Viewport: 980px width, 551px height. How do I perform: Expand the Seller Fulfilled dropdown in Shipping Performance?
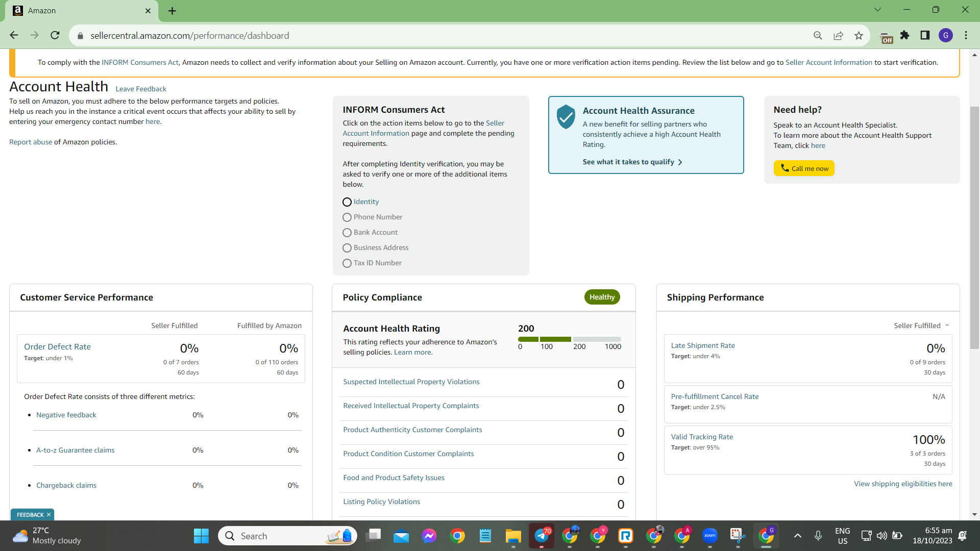[x=921, y=325]
